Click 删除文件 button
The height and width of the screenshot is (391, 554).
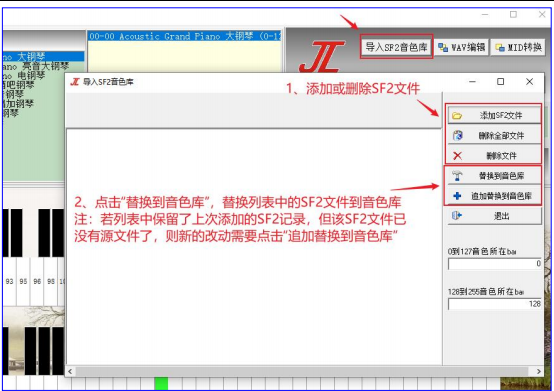(494, 155)
